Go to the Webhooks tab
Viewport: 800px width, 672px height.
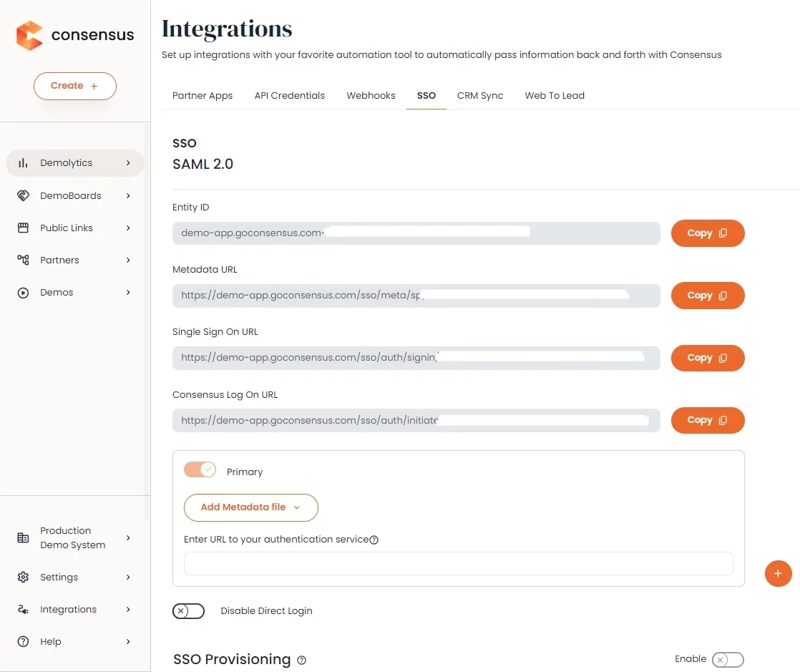[371, 95]
